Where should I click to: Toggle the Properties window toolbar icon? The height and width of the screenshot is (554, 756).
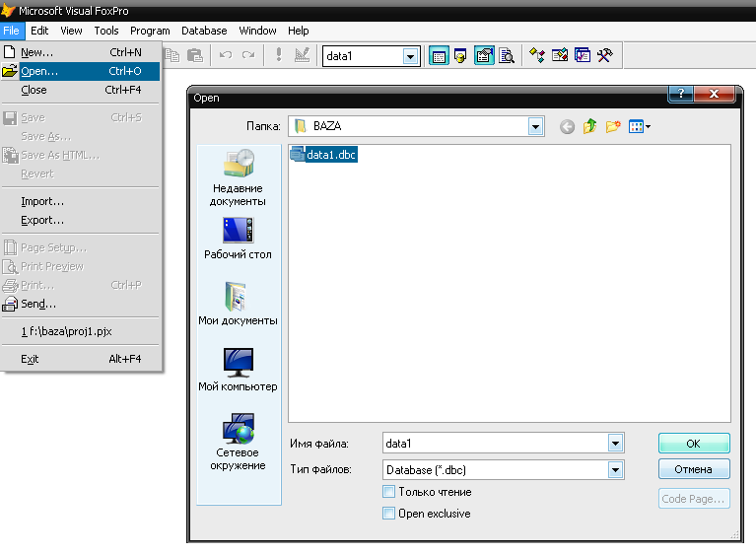[x=484, y=56]
